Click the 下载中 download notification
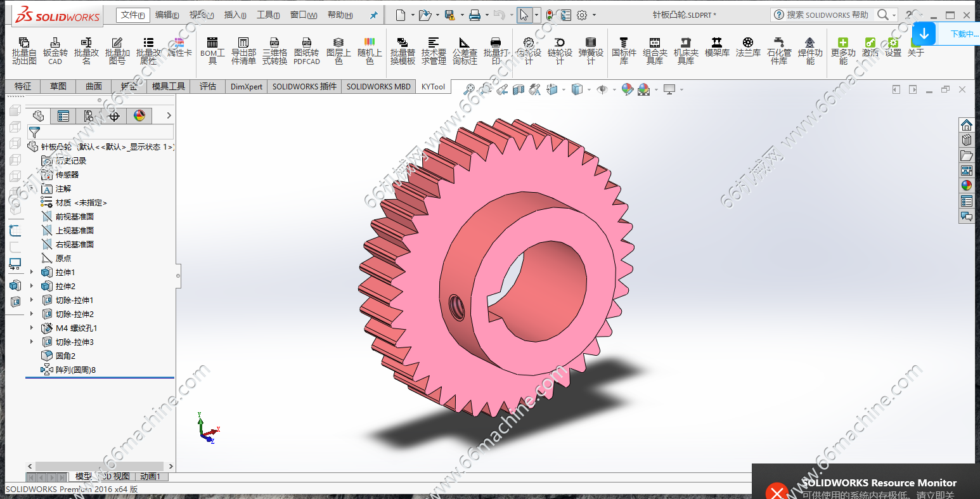Viewport: 980px width, 499px height. (945, 34)
